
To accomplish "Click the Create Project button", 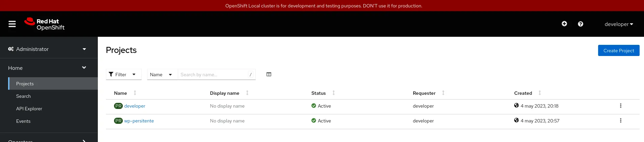I will point(618,51).
